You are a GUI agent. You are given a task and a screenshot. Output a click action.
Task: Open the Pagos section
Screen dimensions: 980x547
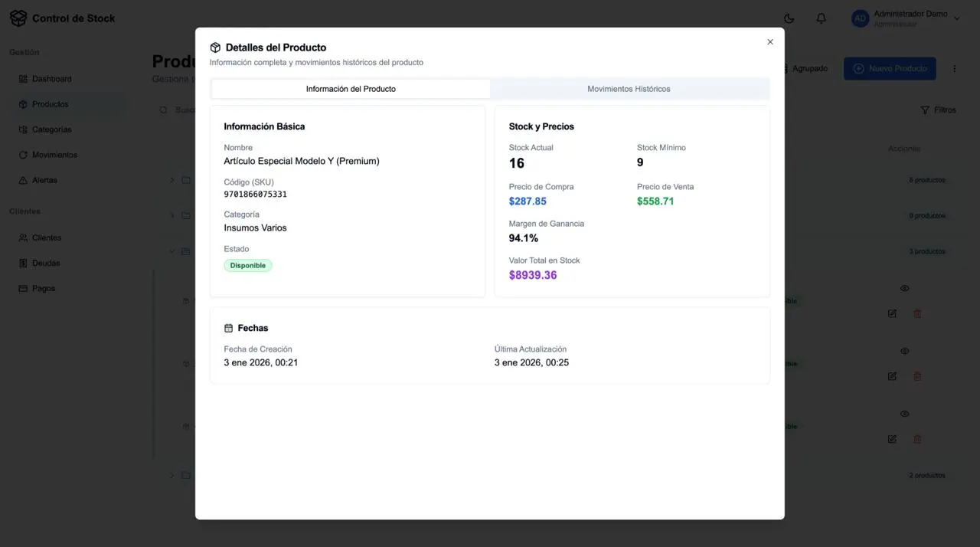[x=43, y=288]
